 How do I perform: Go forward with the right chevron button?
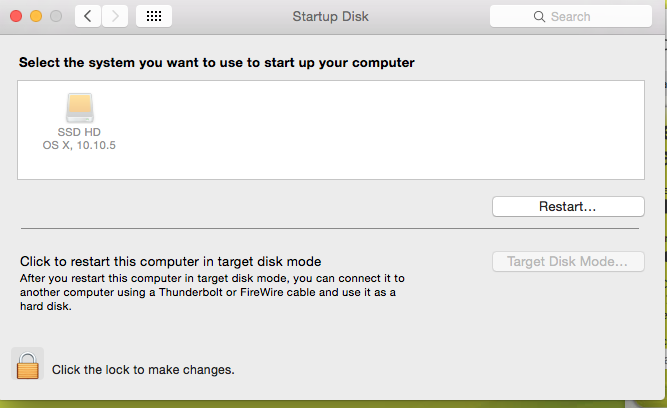[x=115, y=16]
